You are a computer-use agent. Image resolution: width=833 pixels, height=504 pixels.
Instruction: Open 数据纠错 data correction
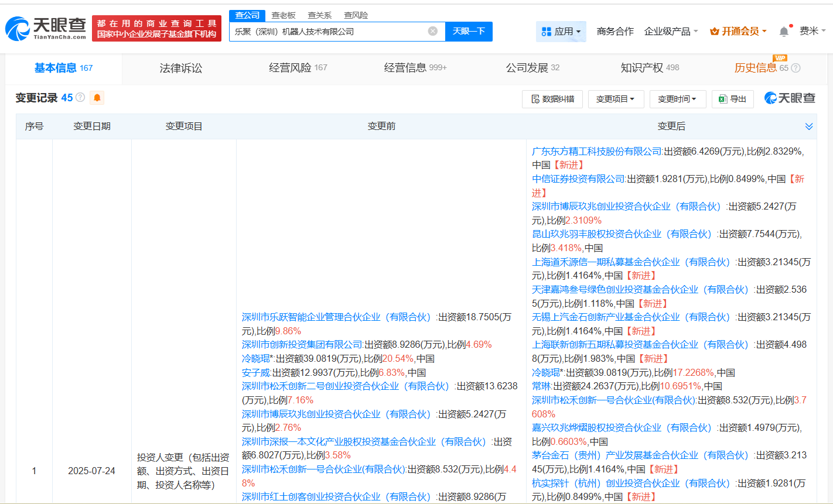(552, 99)
